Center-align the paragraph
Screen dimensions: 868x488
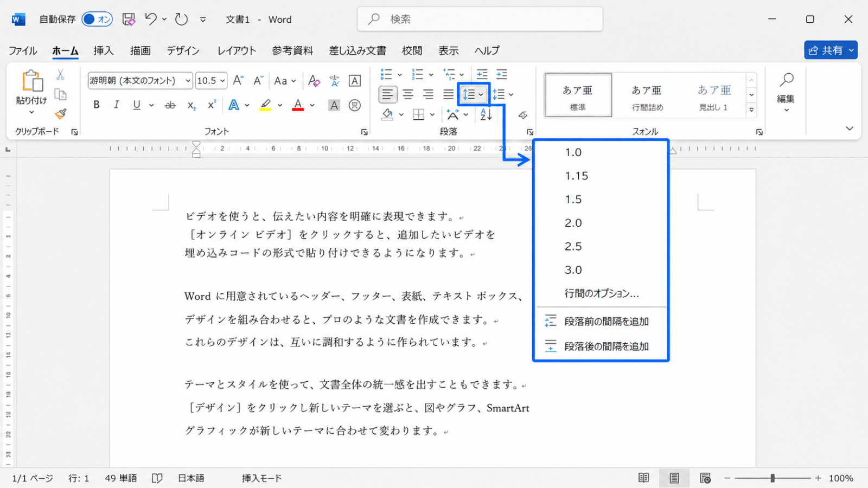pos(407,94)
